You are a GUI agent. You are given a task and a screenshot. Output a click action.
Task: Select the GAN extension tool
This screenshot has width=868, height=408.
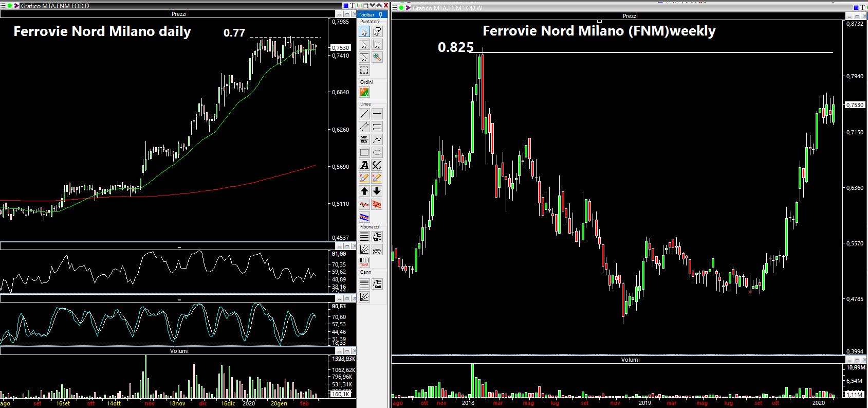(x=377, y=283)
